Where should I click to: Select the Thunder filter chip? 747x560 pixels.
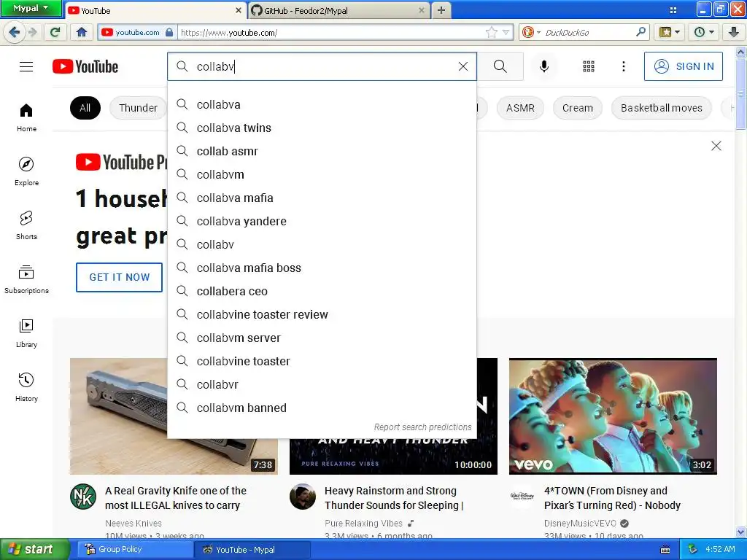tap(138, 108)
